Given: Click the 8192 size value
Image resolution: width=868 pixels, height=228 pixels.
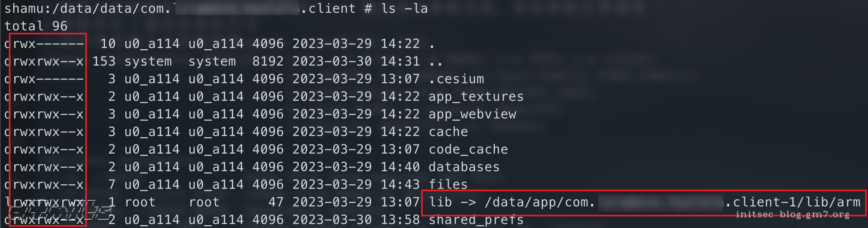Looking at the screenshot, I should coord(268,62).
